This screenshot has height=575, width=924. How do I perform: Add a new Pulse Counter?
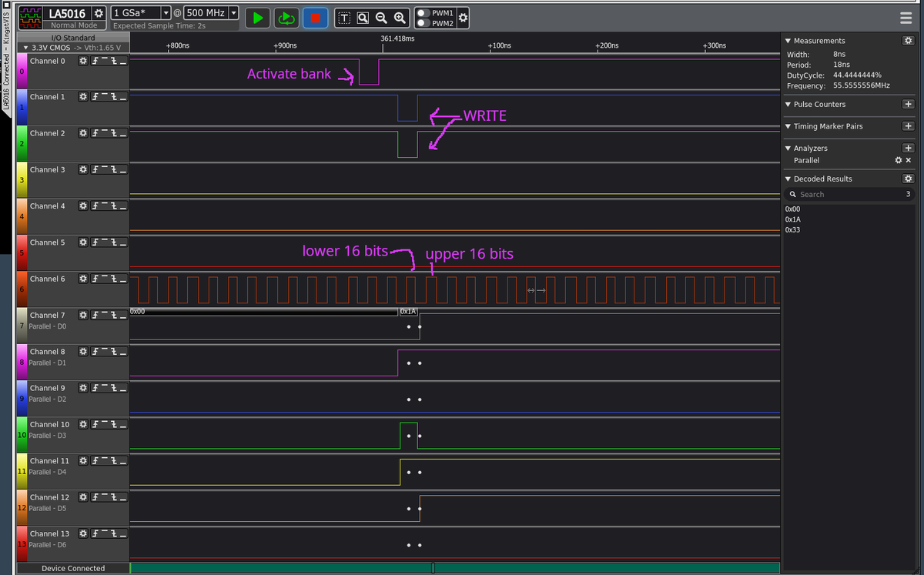pyautogui.click(x=909, y=103)
